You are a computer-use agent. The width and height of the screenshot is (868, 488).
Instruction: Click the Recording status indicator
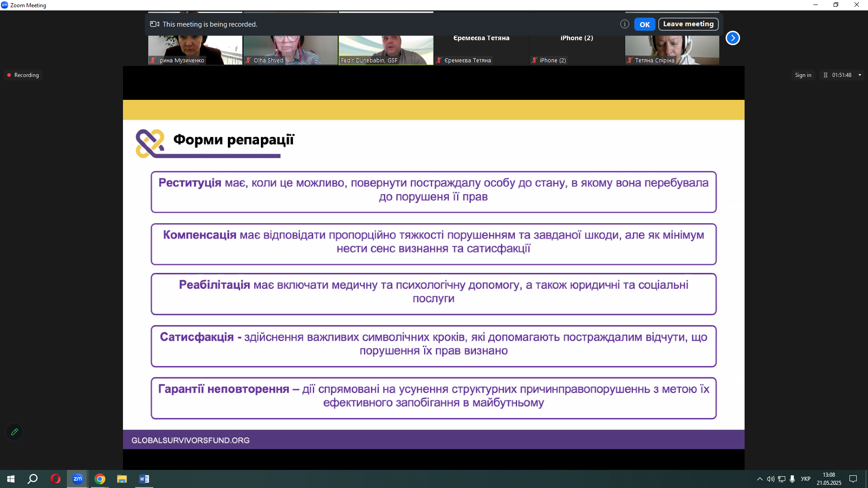[23, 75]
